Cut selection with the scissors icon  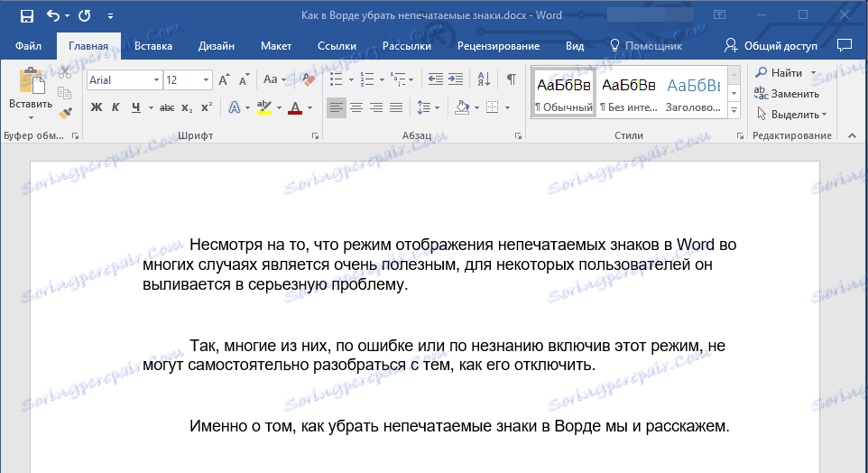(x=65, y=72)
